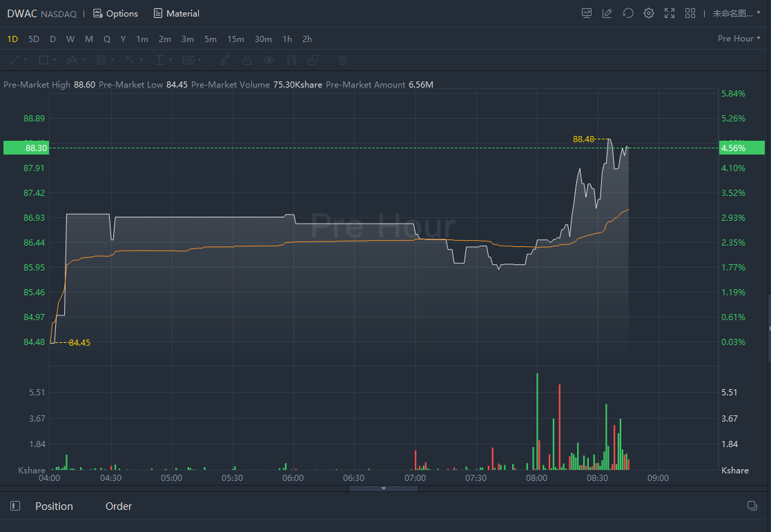The height and width of the screenshot is (532, 771).
Task: Select the 2m interval
Action: [165, 39]
